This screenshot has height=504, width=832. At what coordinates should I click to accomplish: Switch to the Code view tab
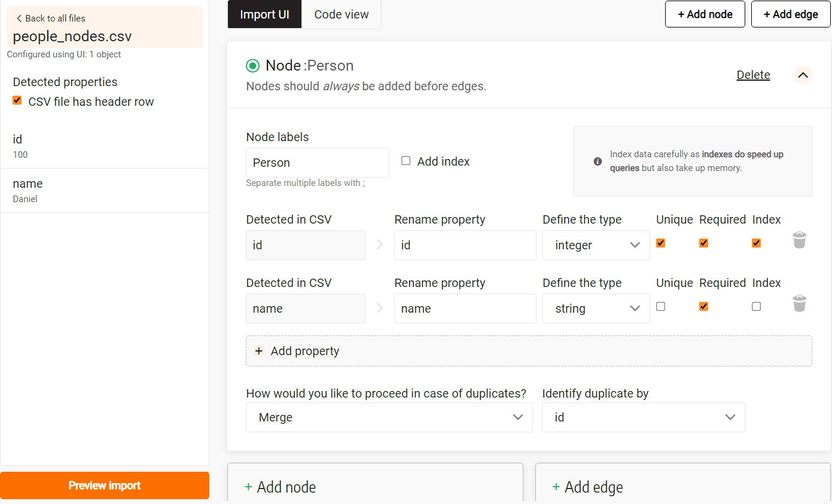pyautogui.click(x=342, y=14)
